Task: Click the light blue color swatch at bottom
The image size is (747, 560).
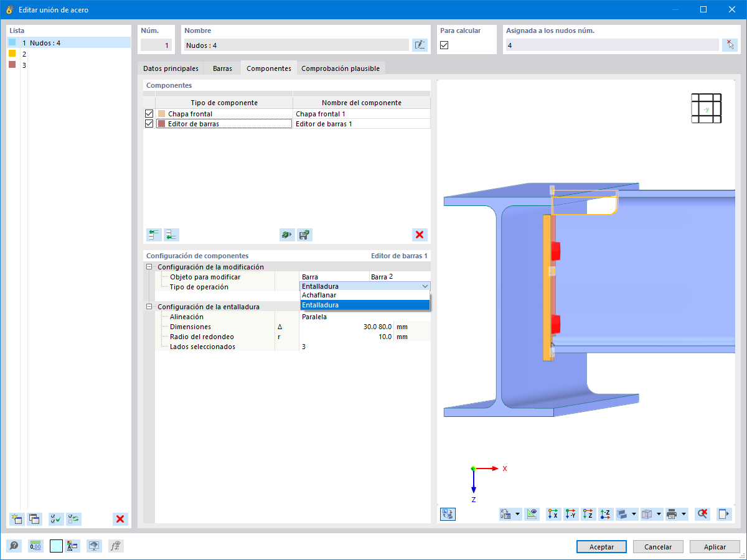Action: [56, 546]
